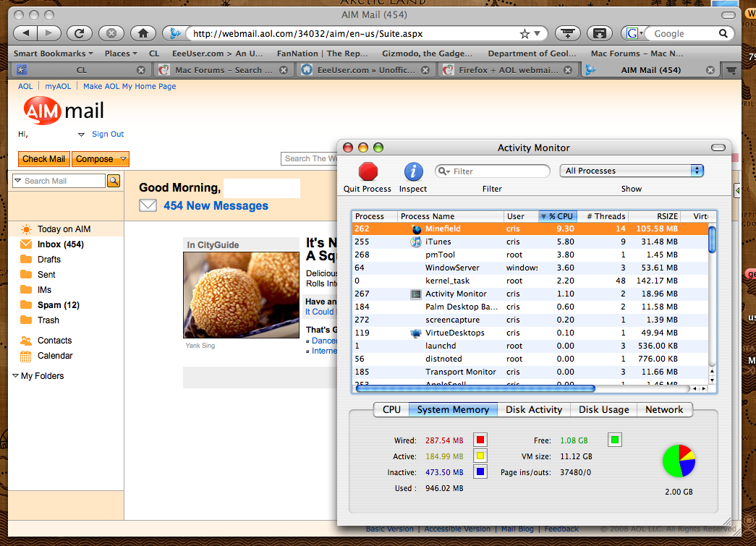This screenshot has height=546, width=756.
Task: Click the Today on AIM sun icon
Action: pyautogui.click(x=27, y=229)
